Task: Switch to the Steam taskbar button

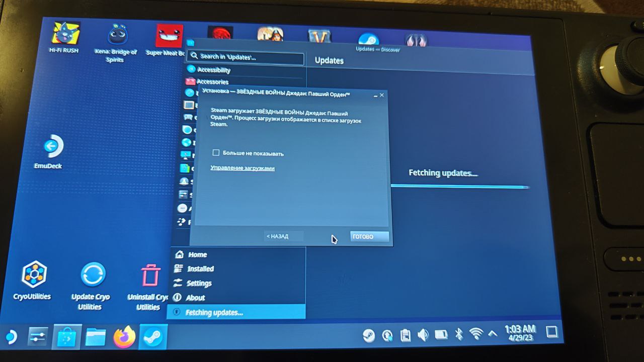Action: (153, 337)
